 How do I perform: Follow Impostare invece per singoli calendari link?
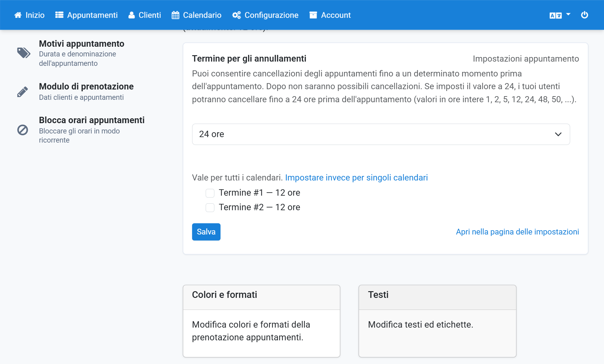pos(356,178)
